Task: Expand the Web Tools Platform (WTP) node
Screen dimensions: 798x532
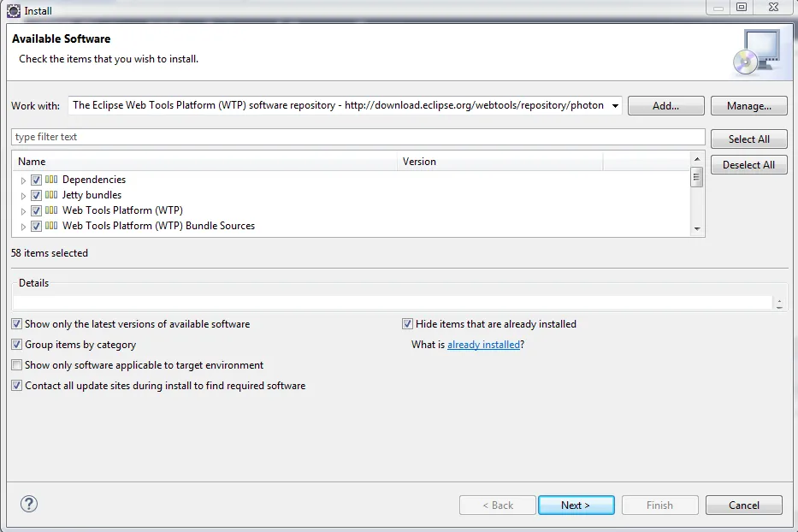Action: coord(23,210)
